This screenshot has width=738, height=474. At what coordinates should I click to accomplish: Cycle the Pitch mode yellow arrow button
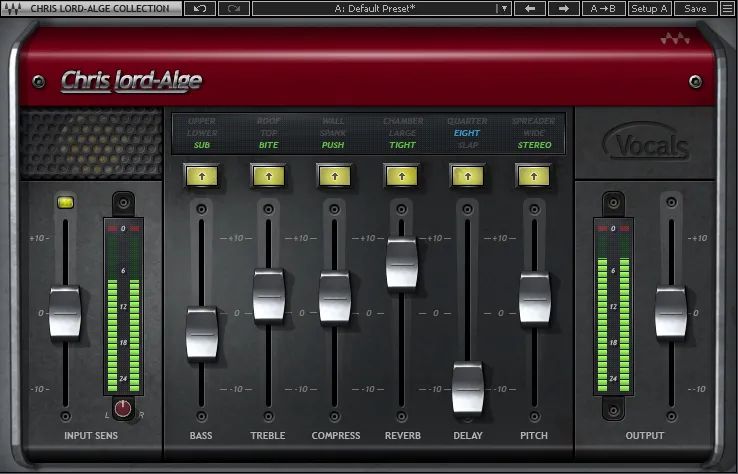pyautogui.click(x=533, y=177)
